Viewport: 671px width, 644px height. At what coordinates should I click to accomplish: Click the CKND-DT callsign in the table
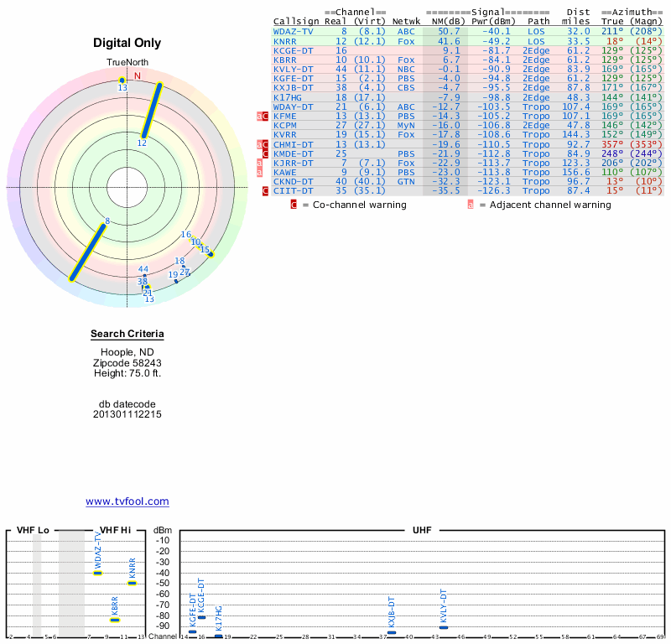pyautogui.click(x=294, y=181)
